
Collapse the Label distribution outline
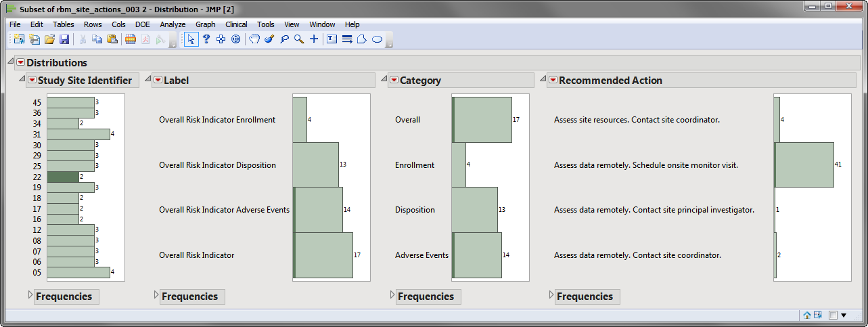pos(148,79)
